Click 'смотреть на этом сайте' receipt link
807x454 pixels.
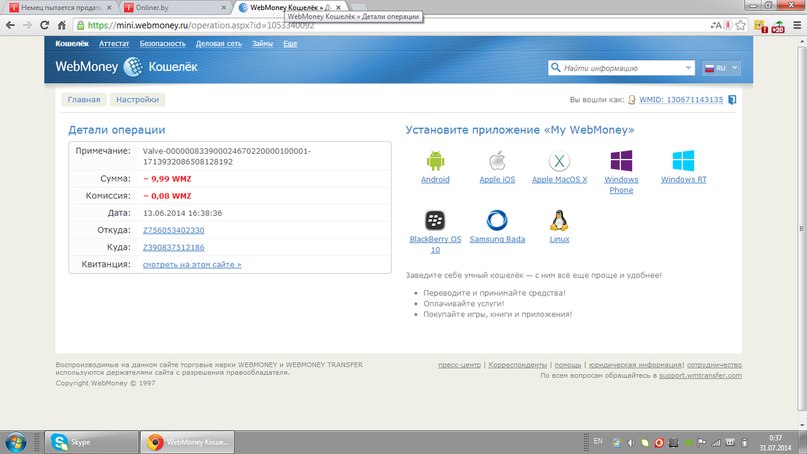(192, 265)
